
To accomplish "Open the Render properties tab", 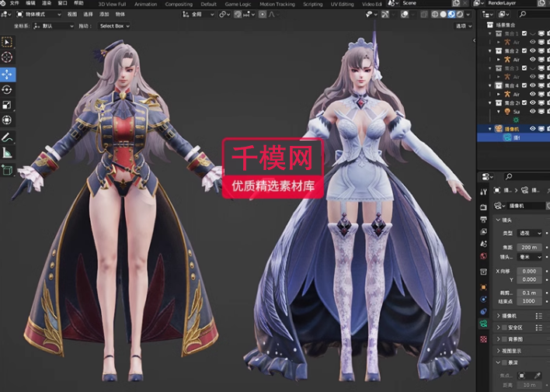I will click(x=484, y=207).
